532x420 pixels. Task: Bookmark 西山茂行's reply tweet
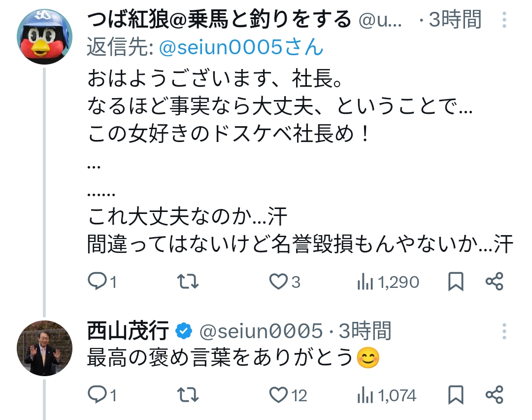pyautogui.click(x=456, y=395)
